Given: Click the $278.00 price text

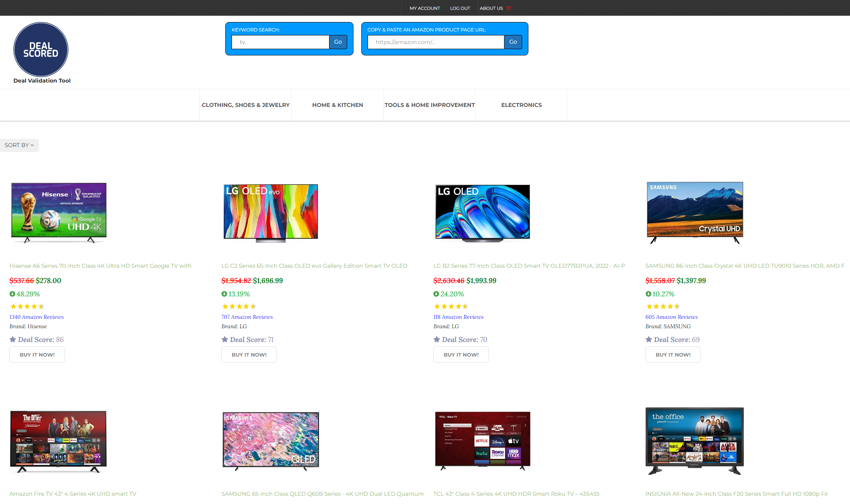Looking at the screenshot, I should [x=48, y=281].
